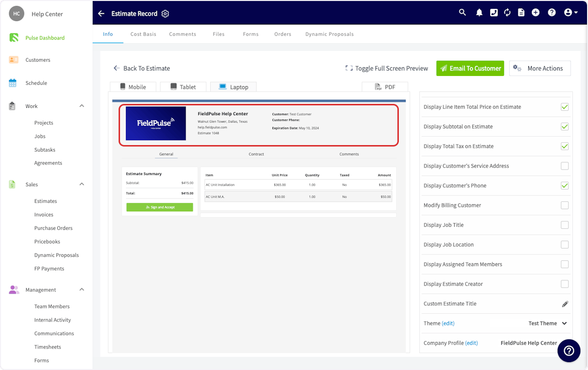
Task: Uncheck Display Customer's Phone
Action: (564, 185)
